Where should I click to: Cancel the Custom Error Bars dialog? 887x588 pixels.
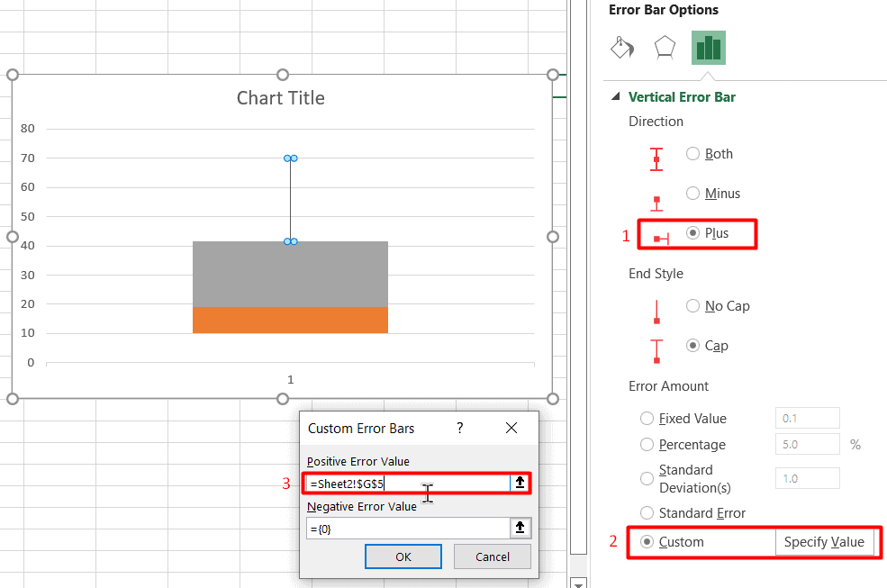(492, 556)
